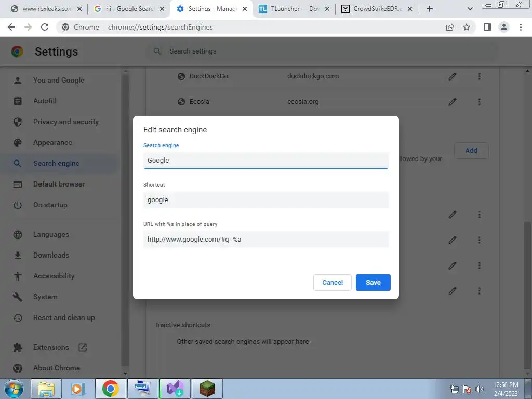
Task: Click the Action Center flag tray icon
Action: tap(467, 389)
